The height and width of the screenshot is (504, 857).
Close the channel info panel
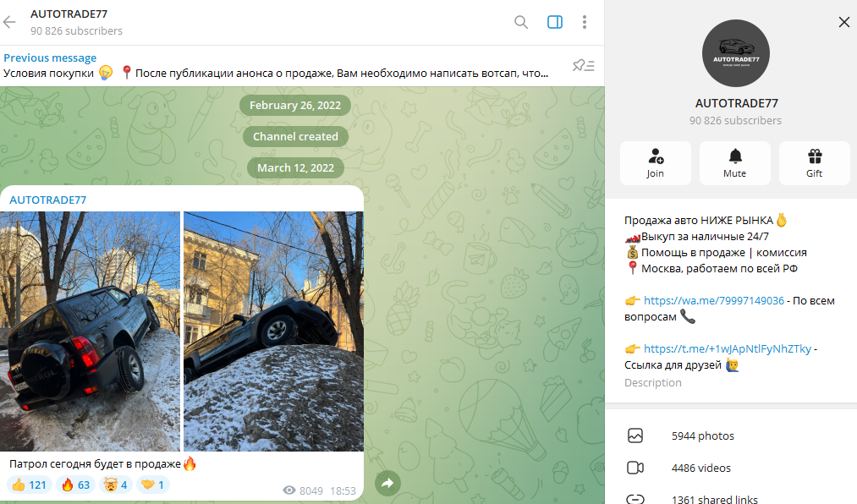click(x=843, y=22)
